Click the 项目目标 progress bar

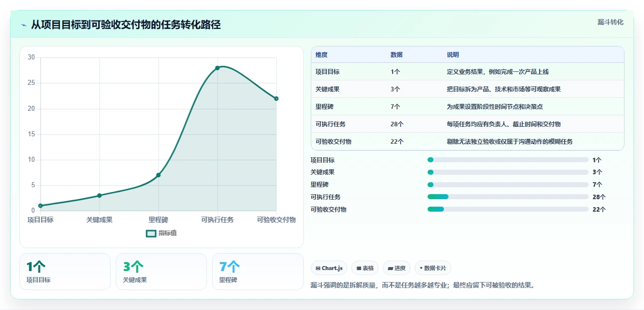508,160
